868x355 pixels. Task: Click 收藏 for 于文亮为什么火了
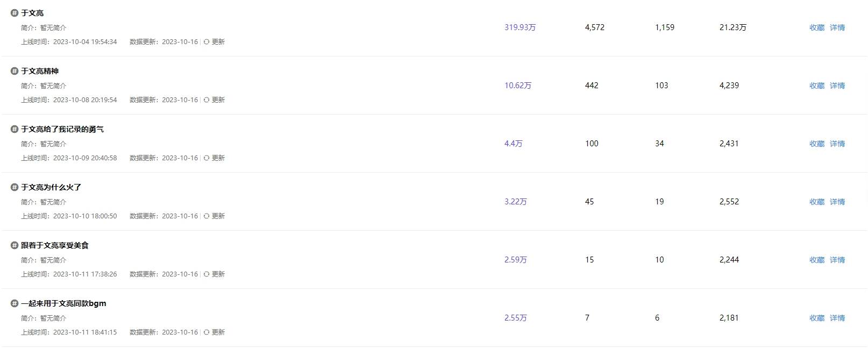[817, 202]
